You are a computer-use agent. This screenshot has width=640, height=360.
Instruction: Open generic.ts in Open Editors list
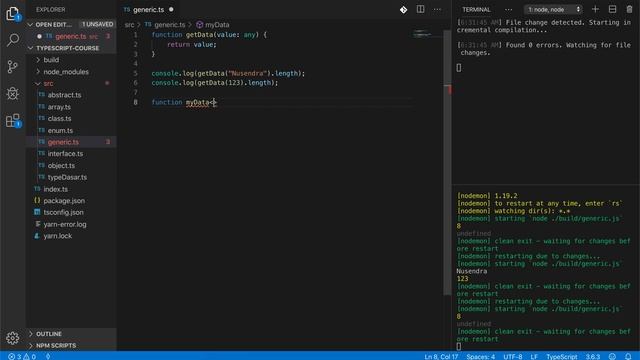click(x=72, y=36)
